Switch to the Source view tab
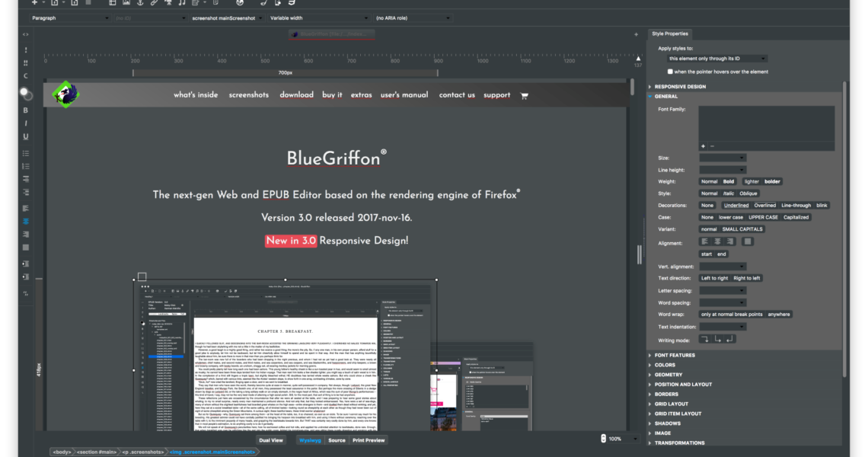Image resolution: width=868 pixels, height=457 pixels. click(x=337, y=439)
